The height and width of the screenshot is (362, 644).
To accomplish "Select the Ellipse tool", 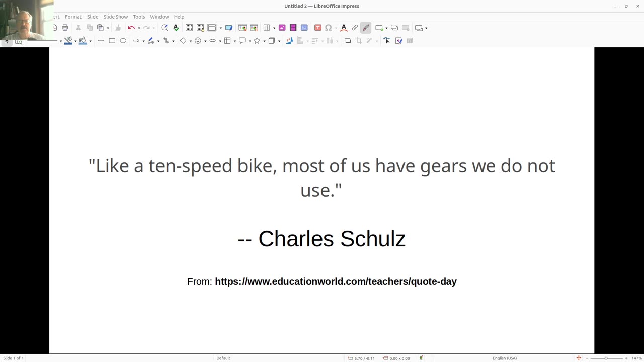I will (123, 41).
